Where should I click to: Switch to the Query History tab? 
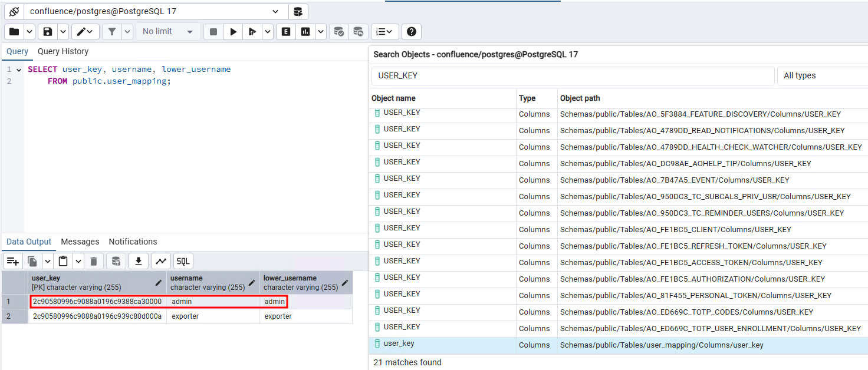pyautogui.click(x=63, y=52)
